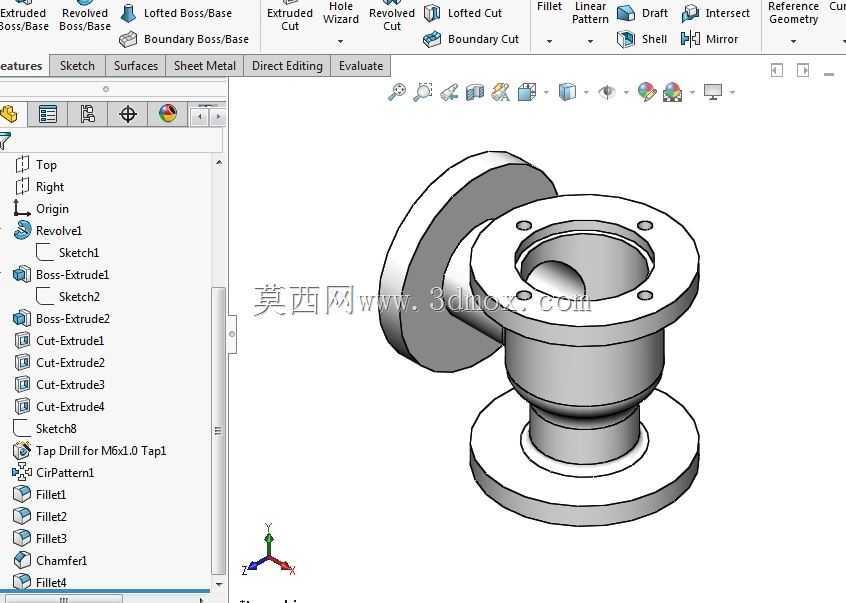The height and width of the screenshot is (603, 846).
Task: Open the PropertyManager tab icon
Action: click(x=47, y=114)
